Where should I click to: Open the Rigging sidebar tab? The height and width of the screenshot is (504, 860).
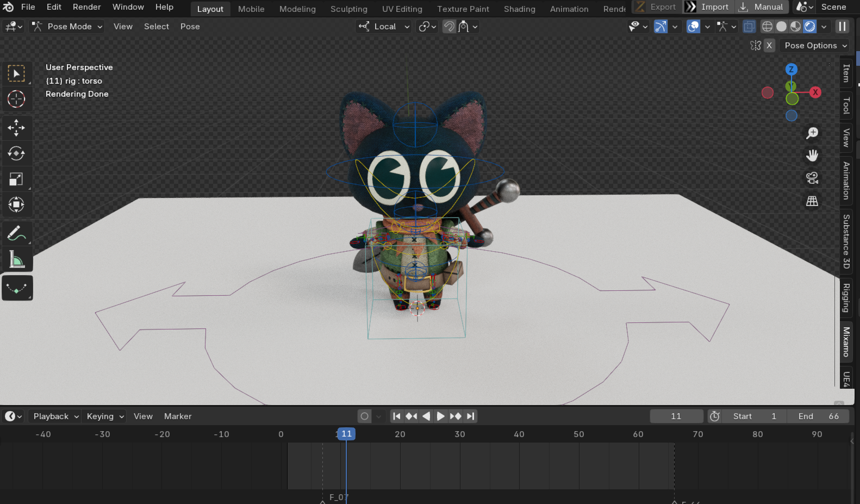point(846,298)
